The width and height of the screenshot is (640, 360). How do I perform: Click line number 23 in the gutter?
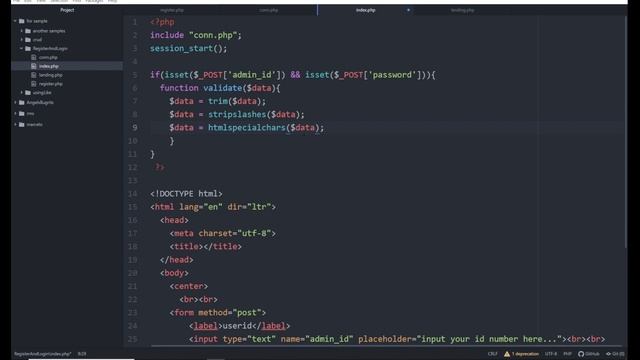pos(132,313)
